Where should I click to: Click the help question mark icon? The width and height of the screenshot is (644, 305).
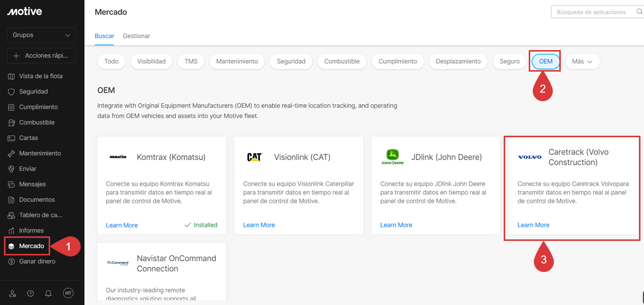[x=31, y=293]
